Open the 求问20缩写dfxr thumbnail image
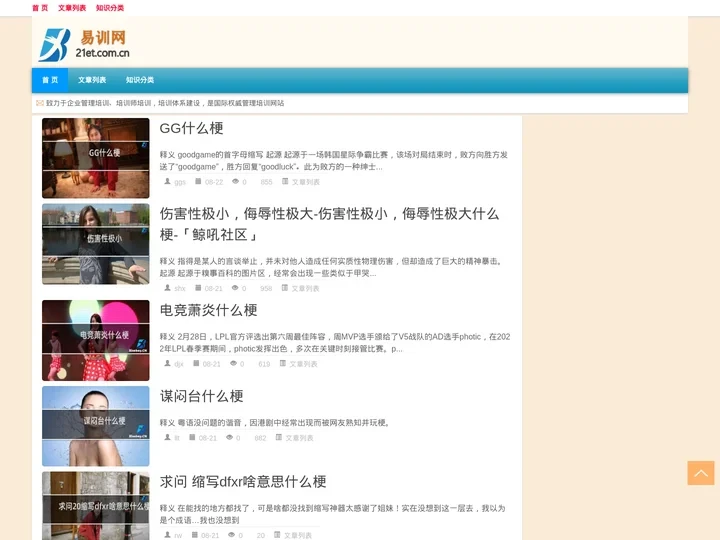 [x=96, y=506]
